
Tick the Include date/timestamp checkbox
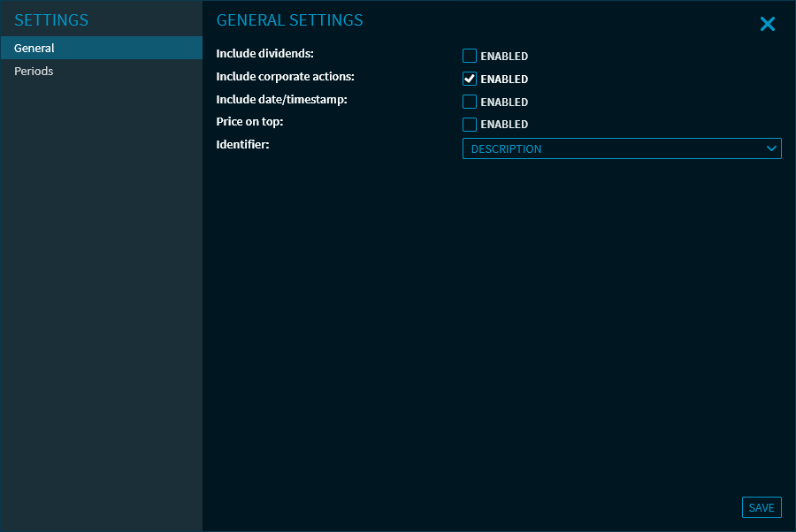(470, 102)
